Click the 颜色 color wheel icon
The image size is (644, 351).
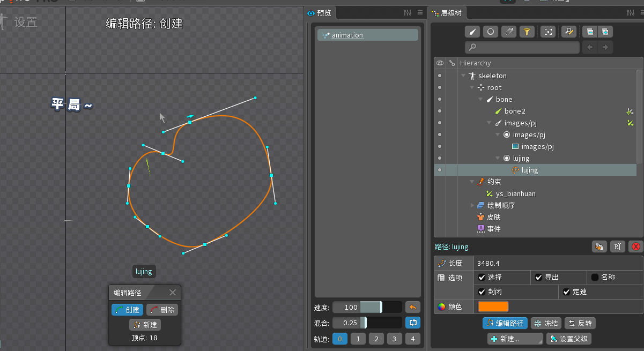(442, 307)
